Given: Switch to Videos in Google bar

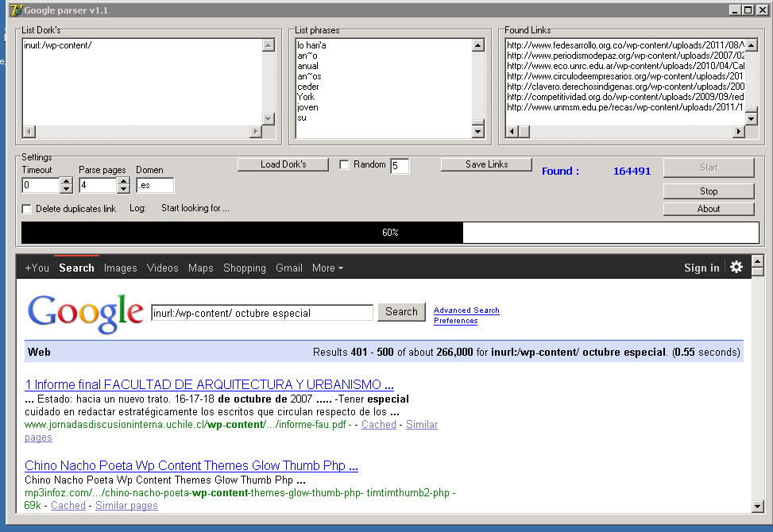Looking at the screenshot, I should [x=162, y=268].
